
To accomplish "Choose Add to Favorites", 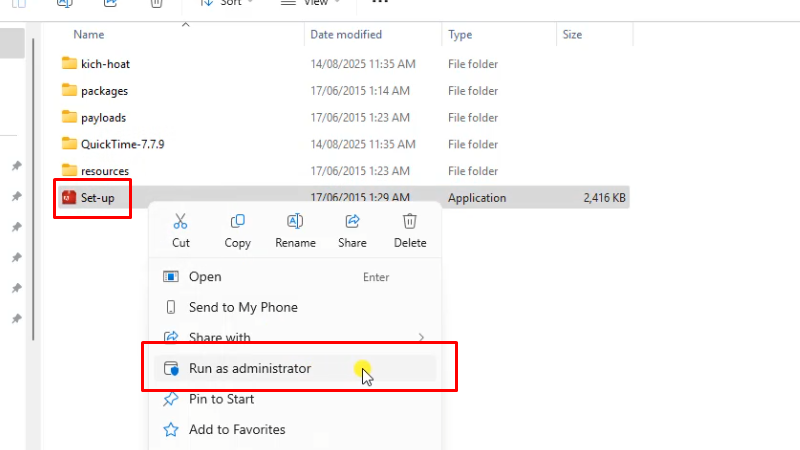I will [x=295, y=430].
